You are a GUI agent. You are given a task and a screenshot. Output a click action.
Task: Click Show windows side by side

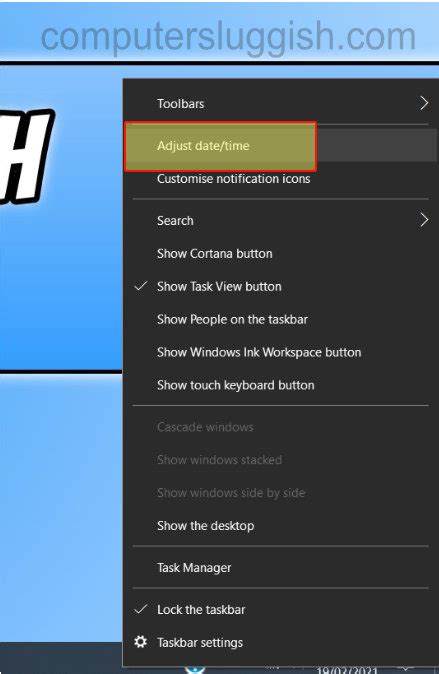tap(231, 493)
